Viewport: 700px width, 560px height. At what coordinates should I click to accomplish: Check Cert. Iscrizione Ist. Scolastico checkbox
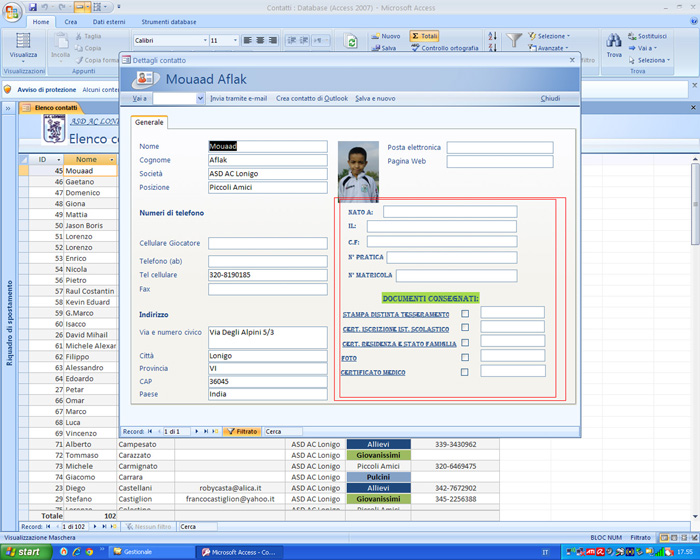[465, 328]
